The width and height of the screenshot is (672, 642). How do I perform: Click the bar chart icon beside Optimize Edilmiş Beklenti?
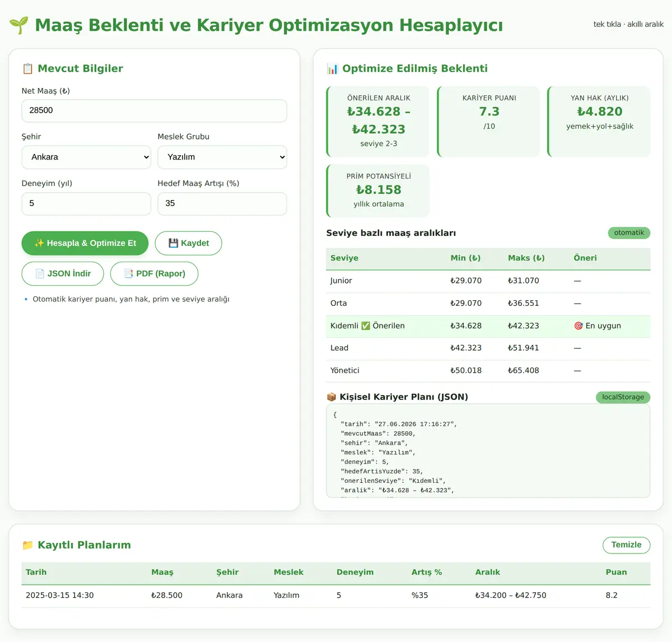[332, 68]
